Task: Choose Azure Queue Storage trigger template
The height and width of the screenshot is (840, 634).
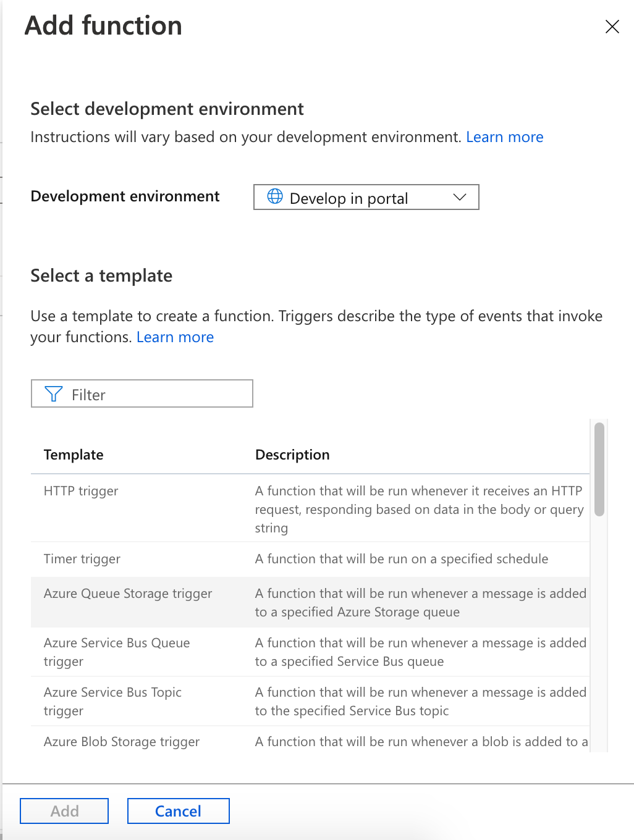Action: 128,594
